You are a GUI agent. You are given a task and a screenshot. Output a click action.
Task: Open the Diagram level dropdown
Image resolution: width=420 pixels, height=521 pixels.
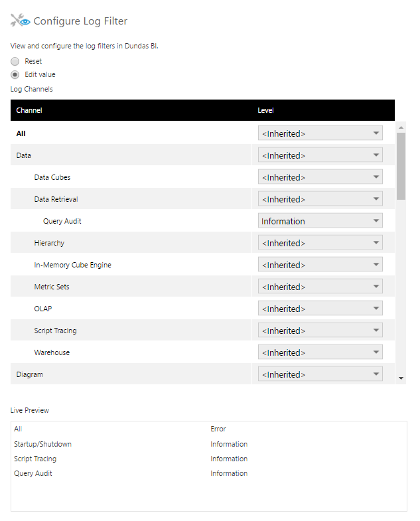[x=320, y=374]
